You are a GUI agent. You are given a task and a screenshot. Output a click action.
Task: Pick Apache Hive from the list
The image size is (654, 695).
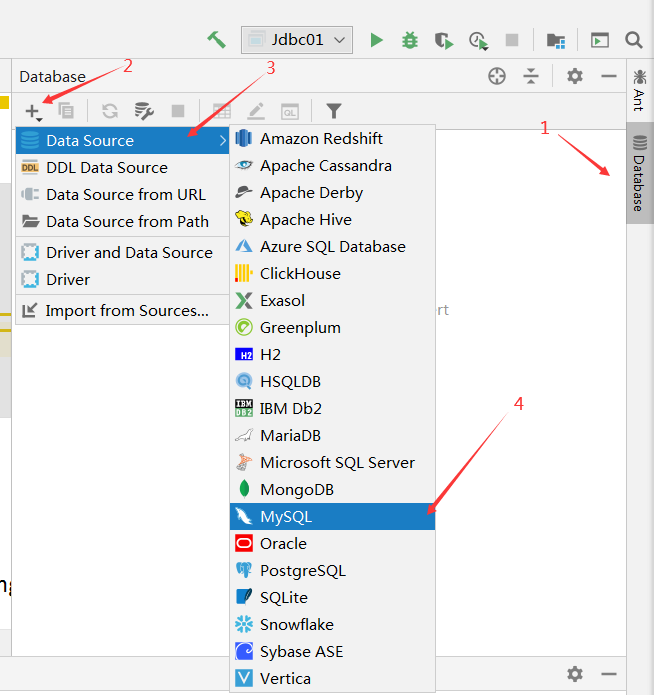click(x=333, y=220)
